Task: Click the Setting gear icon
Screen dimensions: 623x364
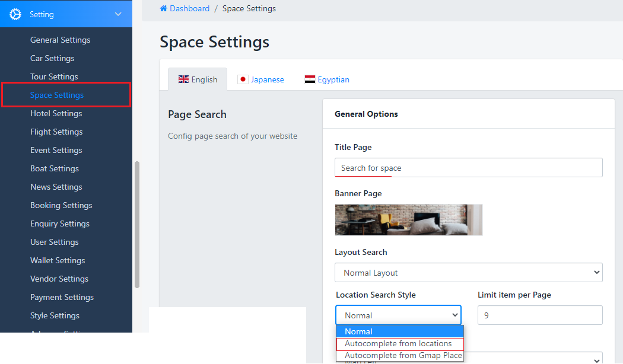Action: click(15, 14)
